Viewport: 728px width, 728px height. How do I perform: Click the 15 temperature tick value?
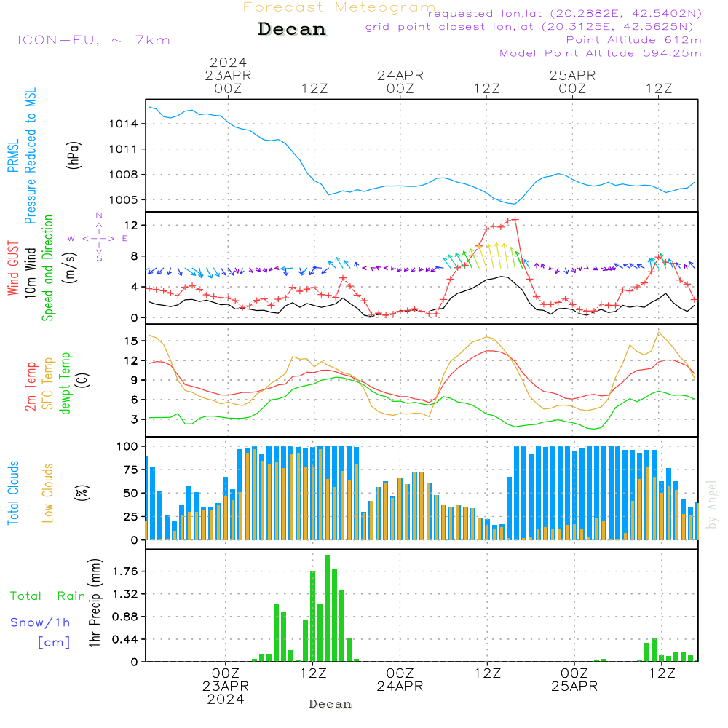131,341
